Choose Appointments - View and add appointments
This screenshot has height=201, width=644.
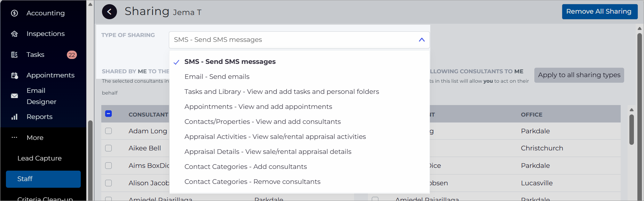click(x=258, y=107)
